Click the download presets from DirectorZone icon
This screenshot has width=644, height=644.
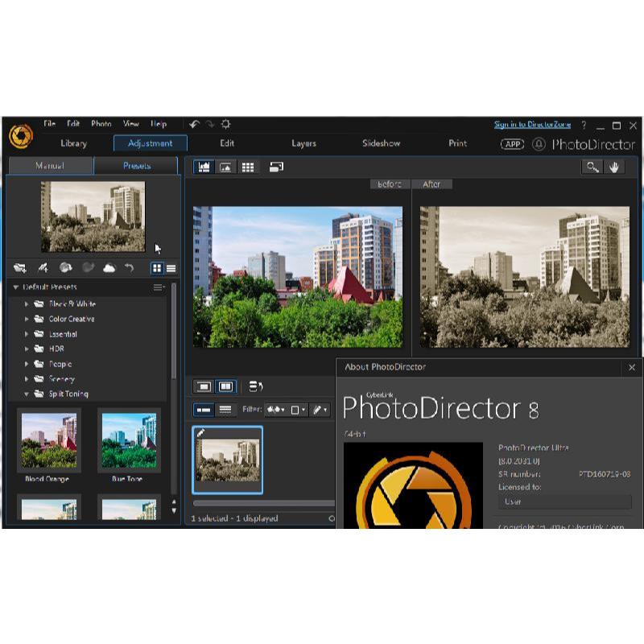pos(66,269)
